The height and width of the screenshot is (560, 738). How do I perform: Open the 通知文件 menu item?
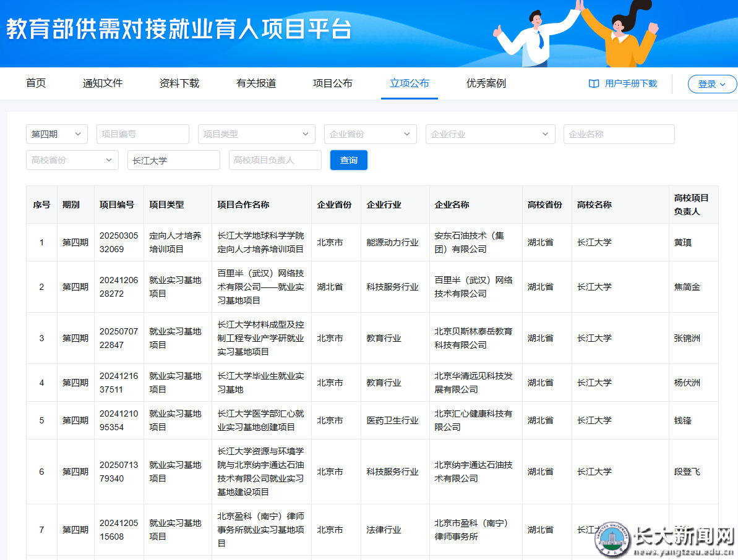click(103, 83)
